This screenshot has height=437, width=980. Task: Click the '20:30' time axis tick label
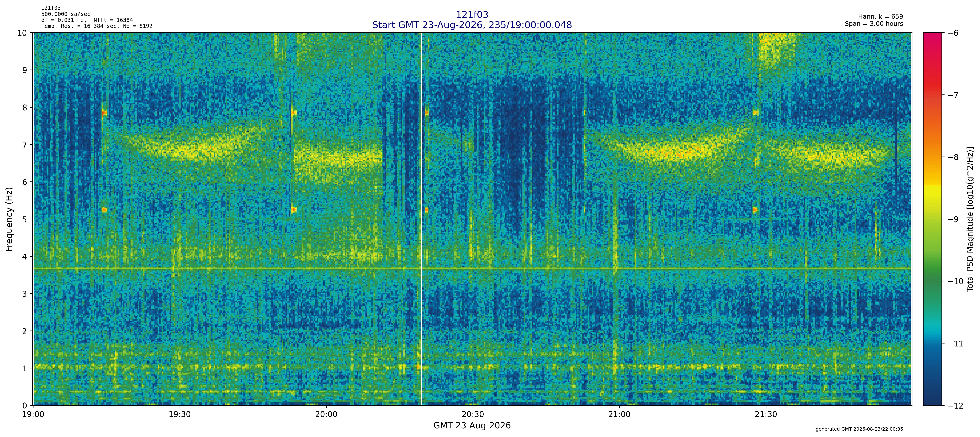pyautogui.click(x=473, y=415)
